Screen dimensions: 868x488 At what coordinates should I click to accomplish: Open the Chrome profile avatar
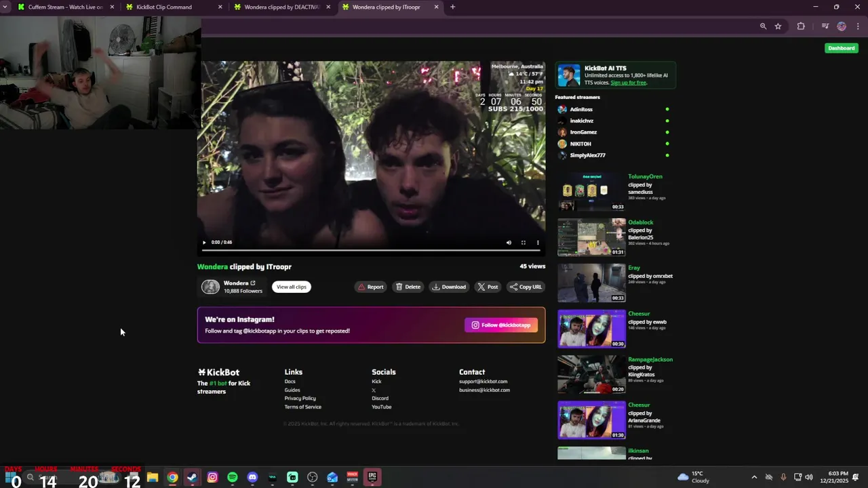(842, 26)
